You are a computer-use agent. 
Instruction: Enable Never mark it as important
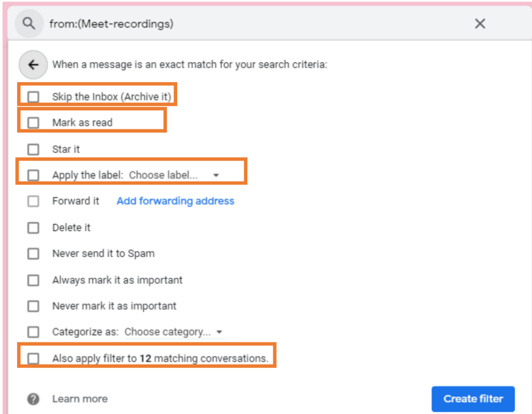click(33, 306)
